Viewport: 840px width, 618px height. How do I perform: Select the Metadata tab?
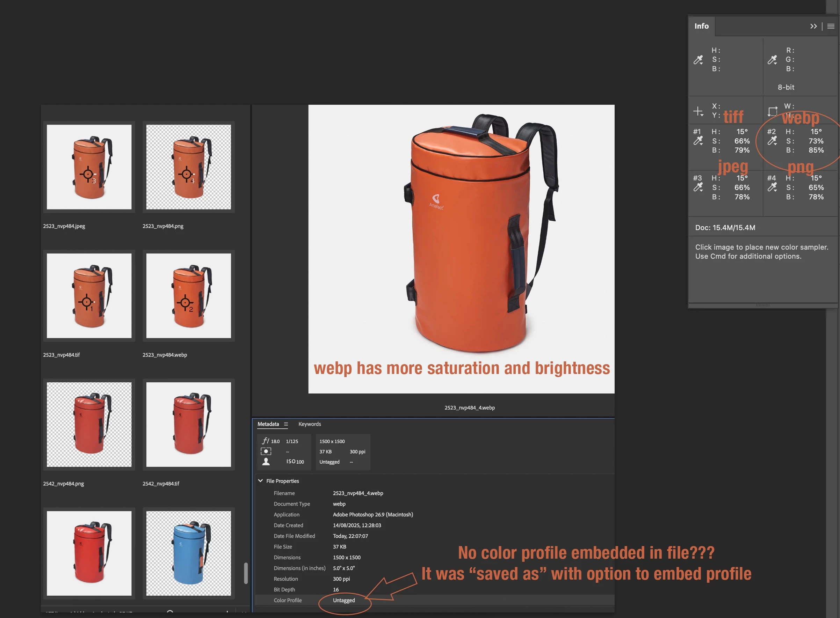tap(268, 424)
